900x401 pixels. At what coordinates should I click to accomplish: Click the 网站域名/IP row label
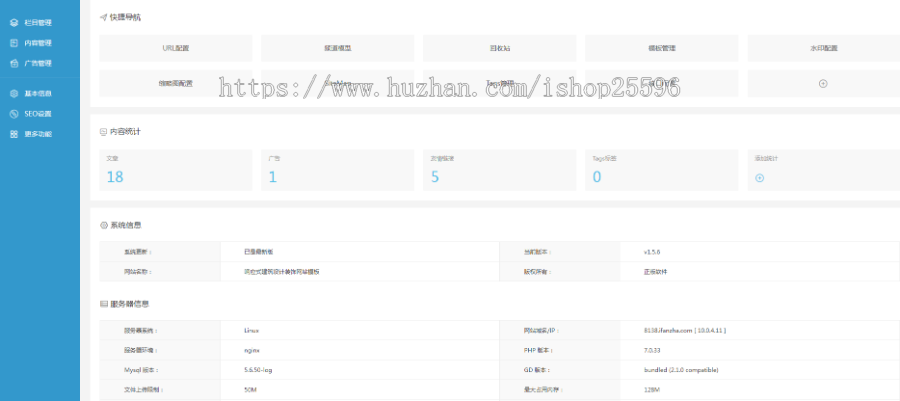[540, 330]
